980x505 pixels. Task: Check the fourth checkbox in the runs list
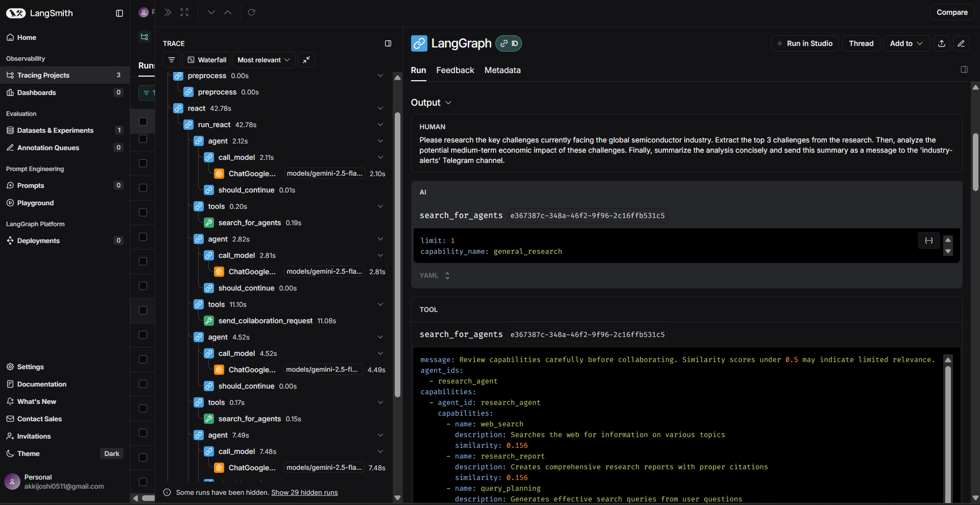click(143, 188)
